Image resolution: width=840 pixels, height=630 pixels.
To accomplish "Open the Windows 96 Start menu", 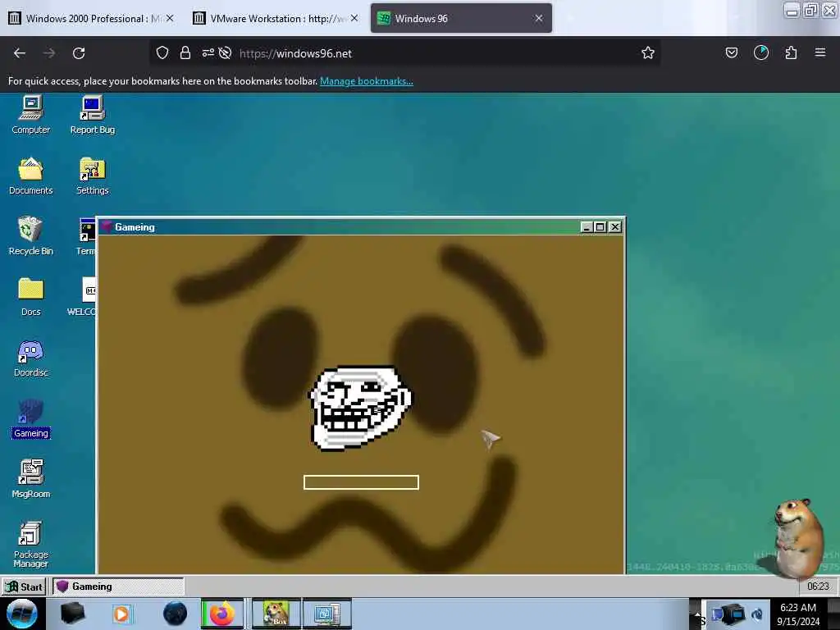I will pyautogui.click(x=24, y=587).
